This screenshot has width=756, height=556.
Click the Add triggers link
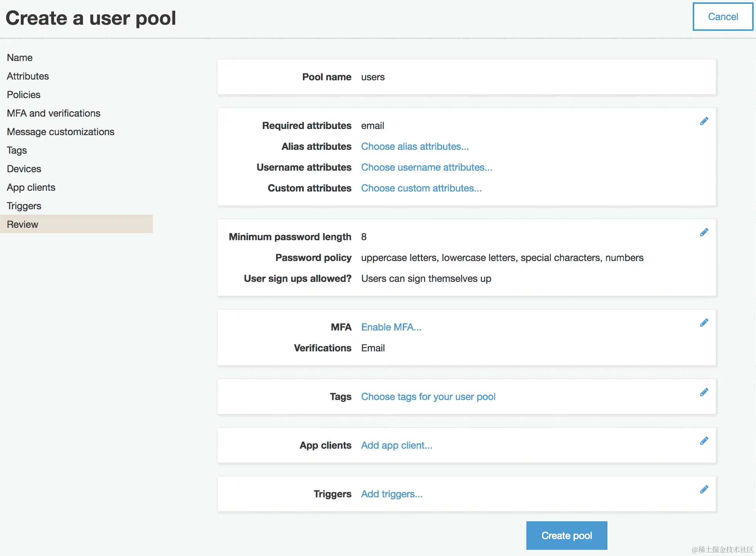point(391,494)
